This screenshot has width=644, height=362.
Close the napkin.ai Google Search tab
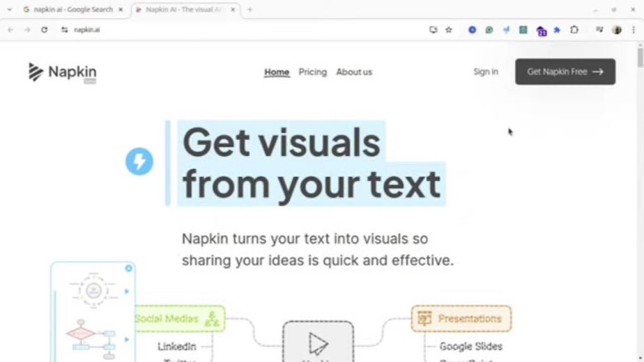tap(121, 10)
